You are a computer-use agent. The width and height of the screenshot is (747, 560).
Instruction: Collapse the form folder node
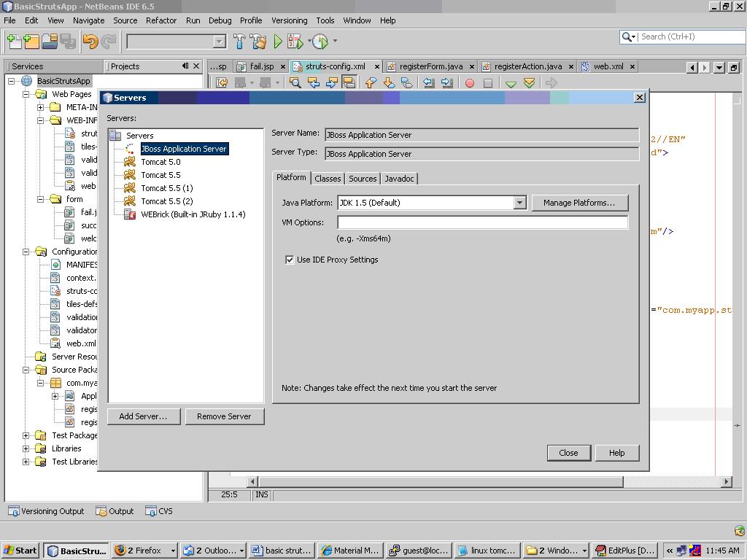(x=41, y=200)
